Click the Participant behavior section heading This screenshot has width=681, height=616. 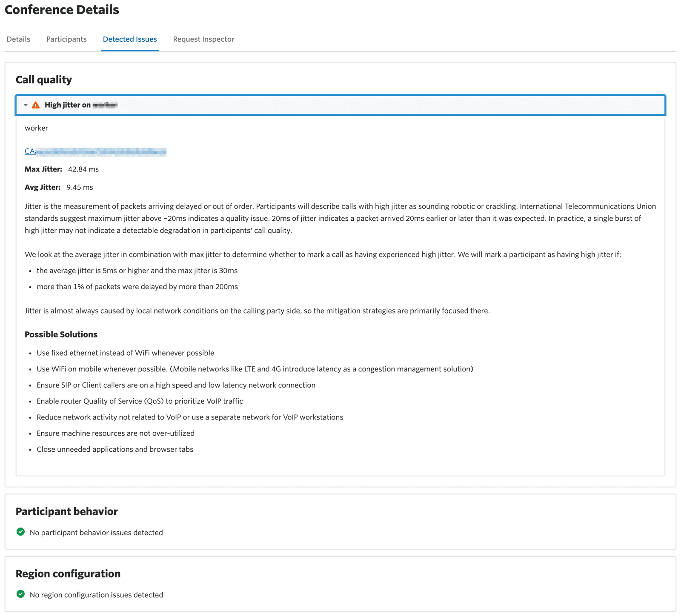tap(67, 511)
